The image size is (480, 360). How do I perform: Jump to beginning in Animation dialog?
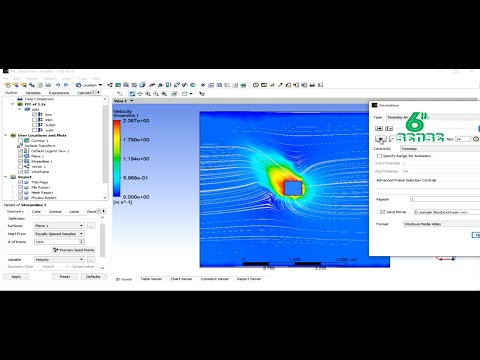(x=379, y=128)
